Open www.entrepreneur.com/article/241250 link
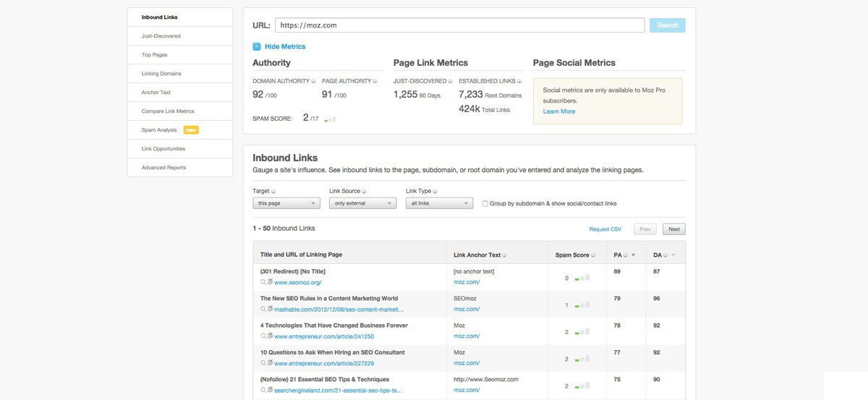The height and width of the screenshot is (400, 868). 324,336
